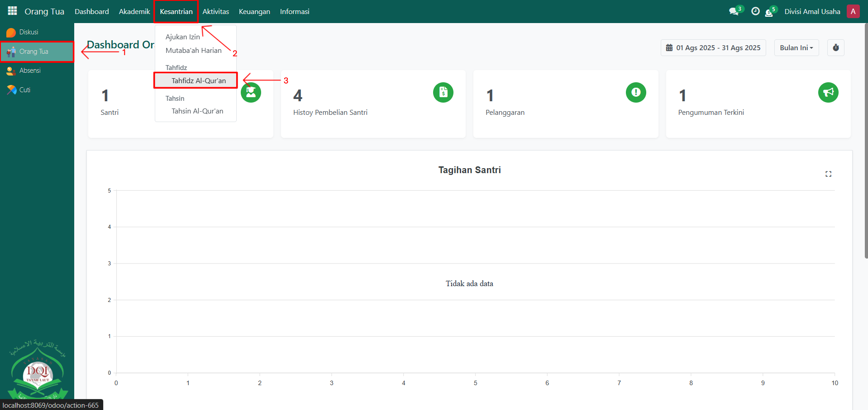Open the date range picker
This screenshot has width=868, height=410.
click(713, 48)
